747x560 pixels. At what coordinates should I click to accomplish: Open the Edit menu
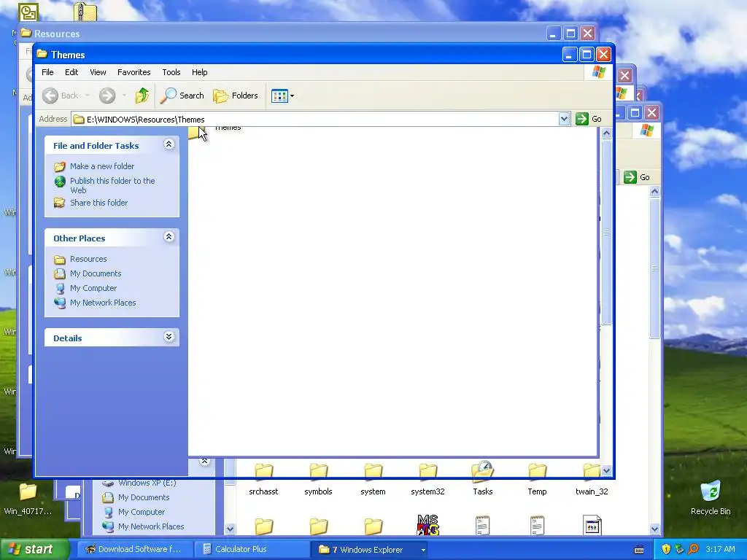point(71,72)
